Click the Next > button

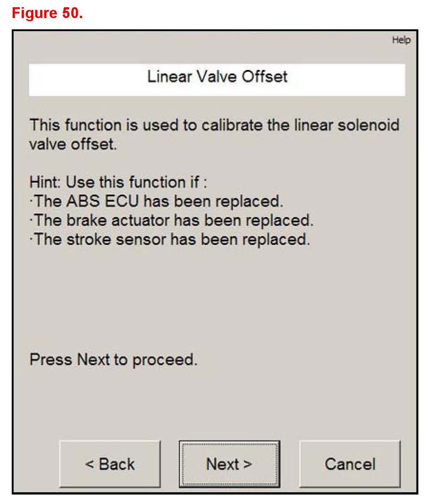(x=229, y=464)
